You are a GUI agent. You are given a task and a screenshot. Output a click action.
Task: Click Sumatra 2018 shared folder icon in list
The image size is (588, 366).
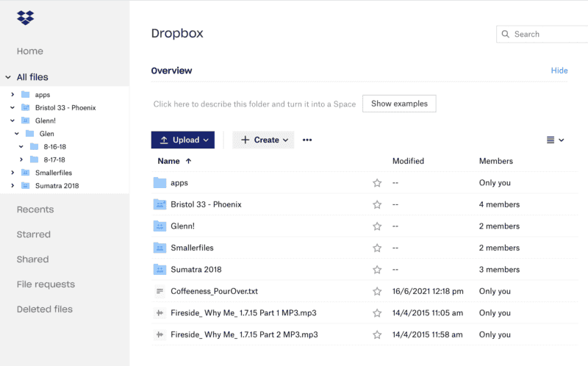click(x=159, y=270)
